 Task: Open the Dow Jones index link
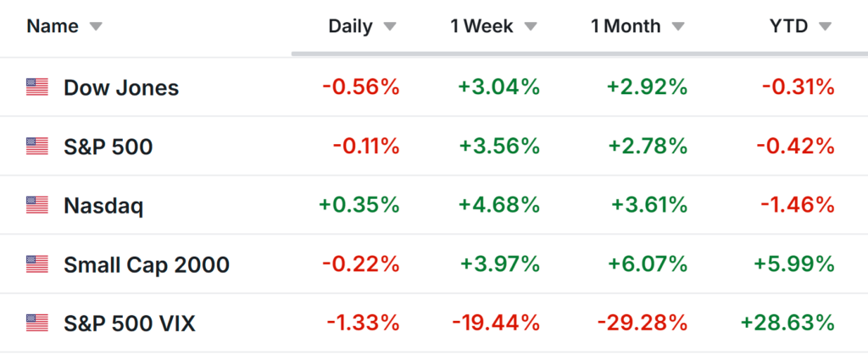coord(121,87)
